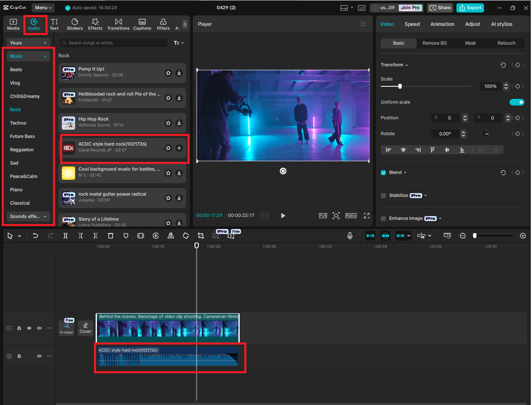Click the Search songs or artists field
The image size is (532, 405).
click(x=114, y=43)
